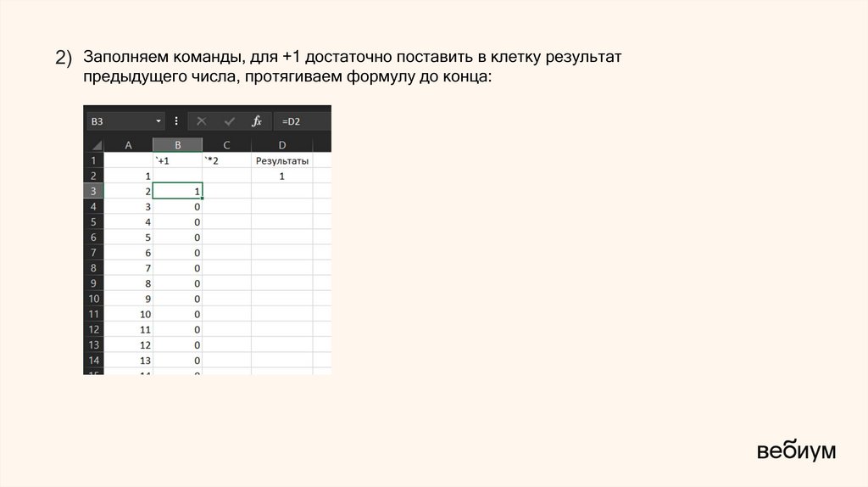The height and width of the screenshot is (487, 868).
Task: Click cell A12 with value 11
Action: coord(129,330)
